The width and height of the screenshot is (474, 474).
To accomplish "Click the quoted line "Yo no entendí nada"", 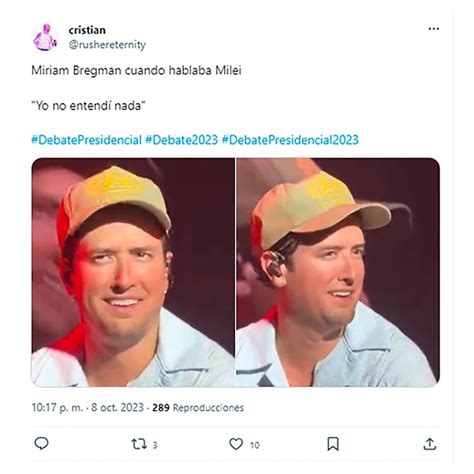I will pyautogui.click(x=88, y=106).
